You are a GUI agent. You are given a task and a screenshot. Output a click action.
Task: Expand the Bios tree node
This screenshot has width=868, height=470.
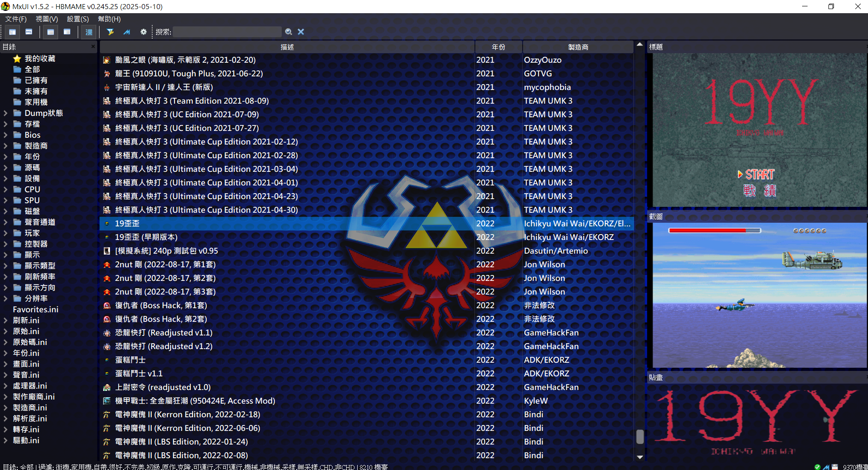click(x=5, y=135)
